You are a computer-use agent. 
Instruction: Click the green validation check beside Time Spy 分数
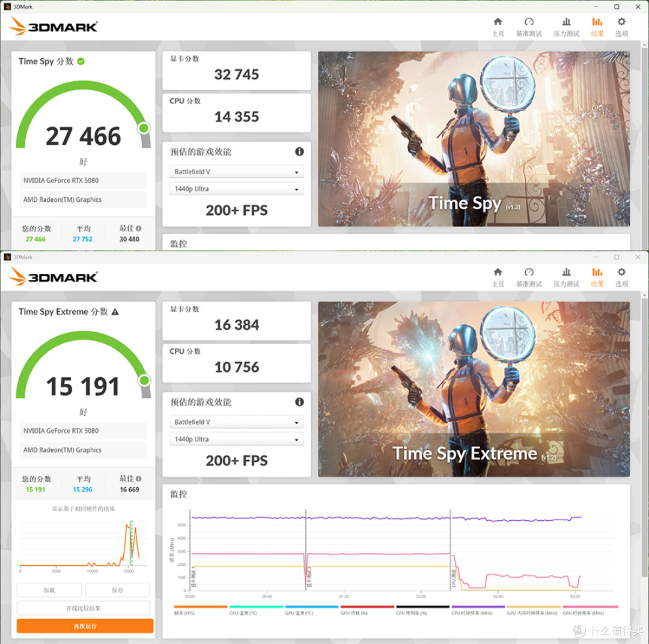pyautogui.click(x=81, y=61)
